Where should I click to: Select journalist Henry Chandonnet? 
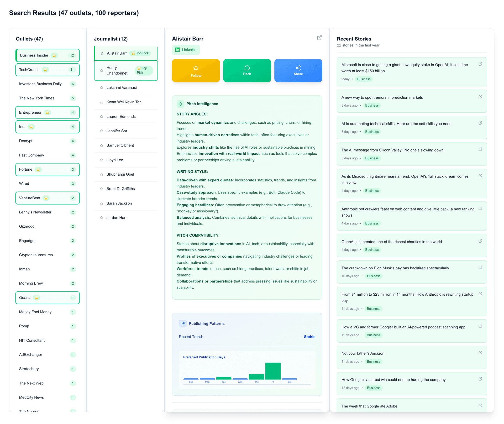click(117, 71)
